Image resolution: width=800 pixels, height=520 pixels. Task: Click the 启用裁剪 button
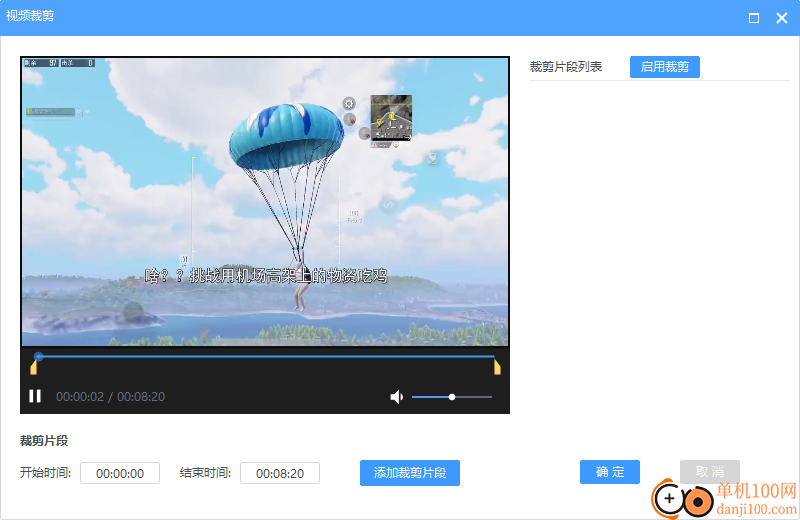pyautogui.click(x=664, y=67)
